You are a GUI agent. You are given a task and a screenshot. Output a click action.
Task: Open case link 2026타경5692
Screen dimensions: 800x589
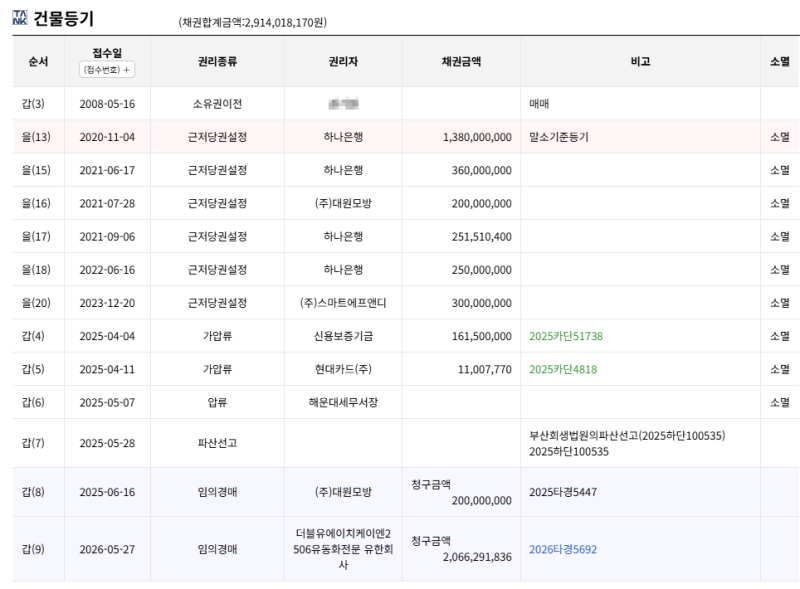[x=563, y=550]
